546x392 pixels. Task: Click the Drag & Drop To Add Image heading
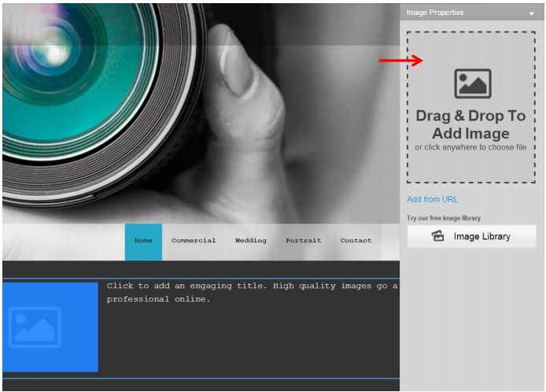[x=470, y=124]
